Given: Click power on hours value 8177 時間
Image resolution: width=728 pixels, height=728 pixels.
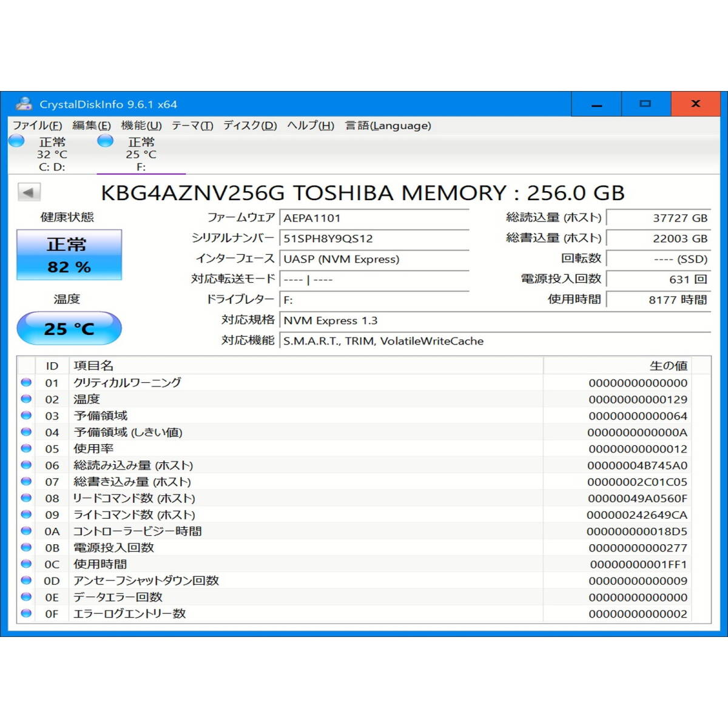Looking at the screenshot, I should coord(659,300).
